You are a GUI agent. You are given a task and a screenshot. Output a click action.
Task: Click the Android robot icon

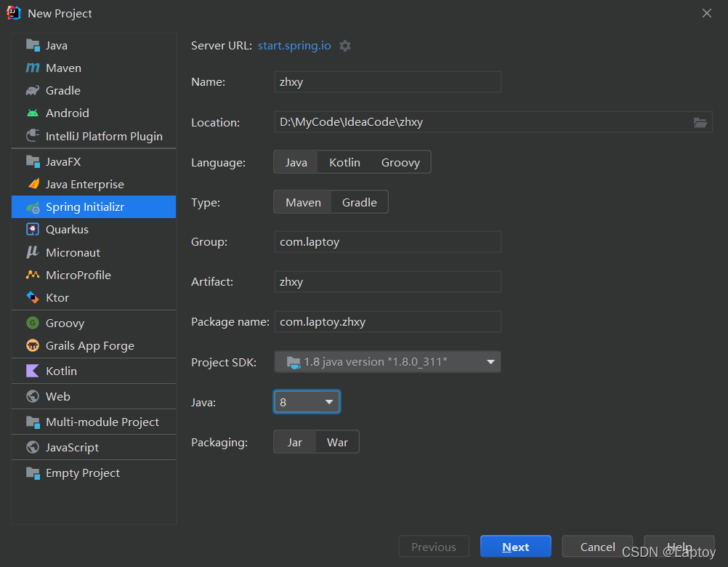[33, 113]
